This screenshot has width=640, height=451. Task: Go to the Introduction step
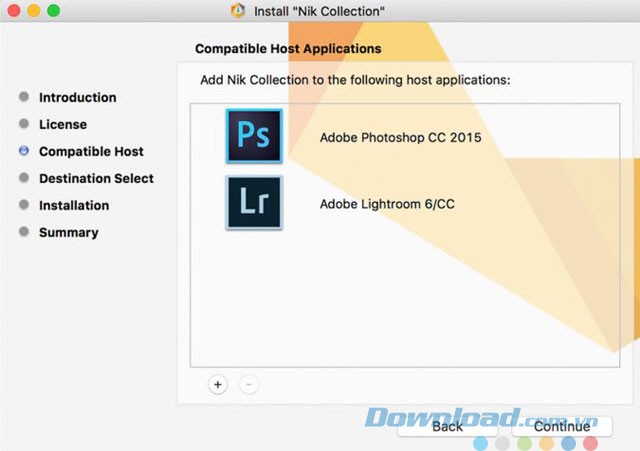click(x=77, y=98)
